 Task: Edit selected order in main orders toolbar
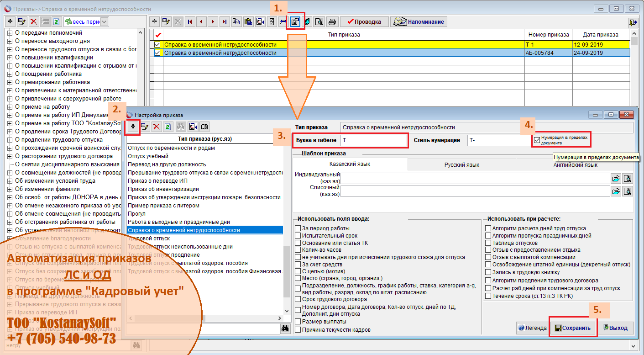166,21
